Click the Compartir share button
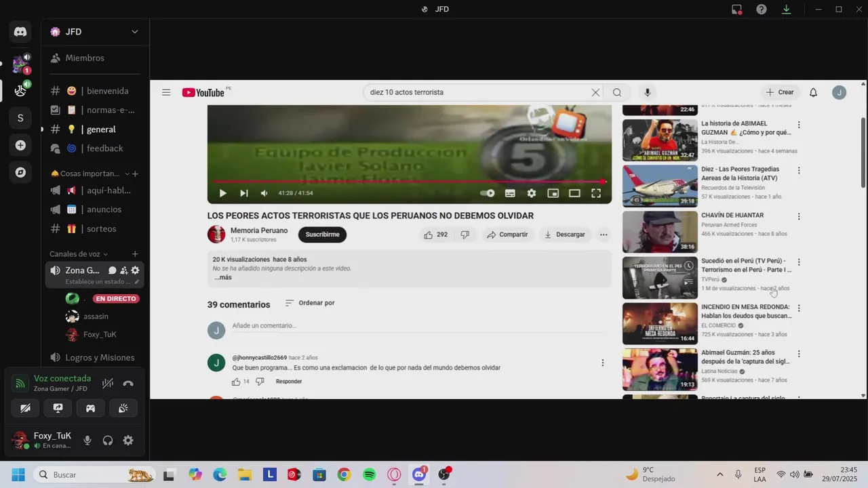Screen dimensions: 868x488 507,235
